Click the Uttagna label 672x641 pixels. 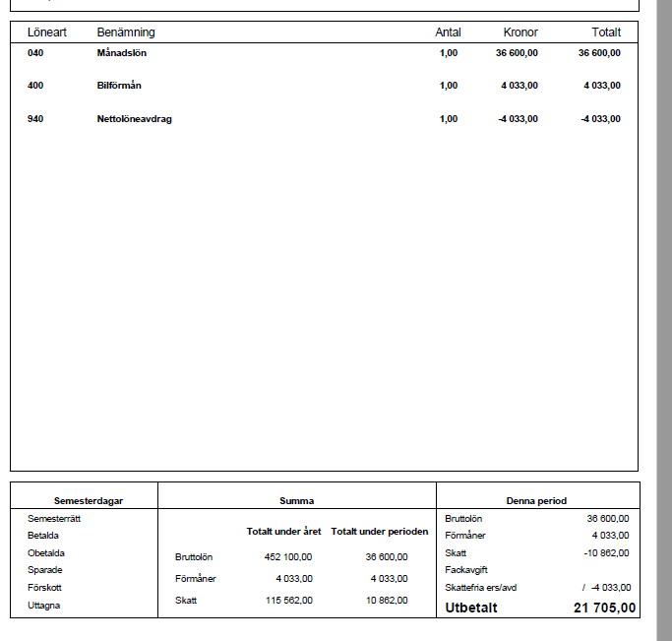pos(43,606)
